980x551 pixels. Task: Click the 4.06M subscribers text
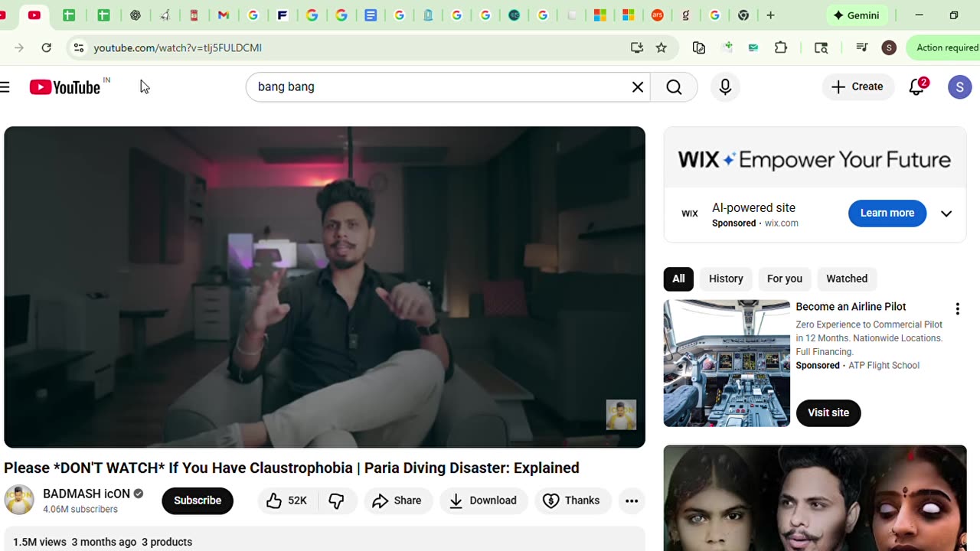(80, 510)
